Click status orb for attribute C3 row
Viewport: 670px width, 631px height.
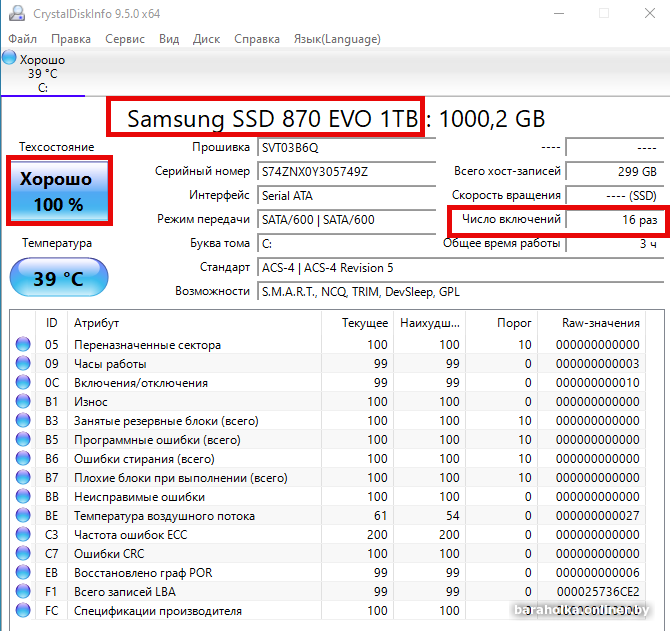[x=23, y=534]
